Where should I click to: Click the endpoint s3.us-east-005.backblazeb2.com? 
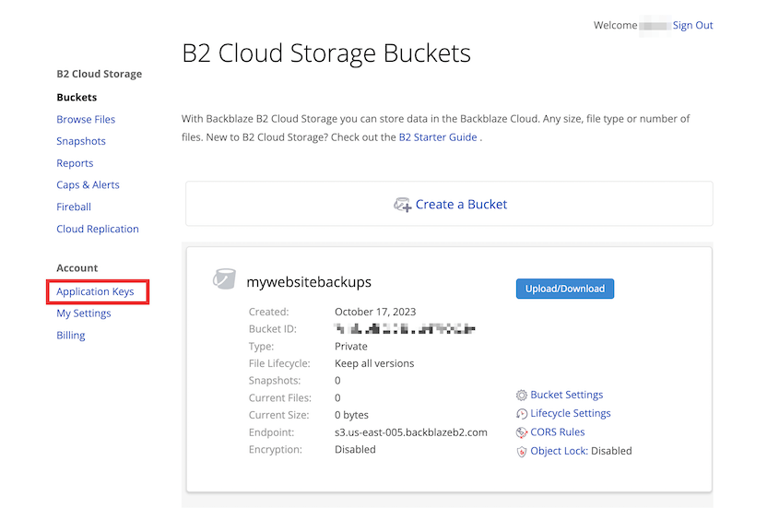pos(411,432)
